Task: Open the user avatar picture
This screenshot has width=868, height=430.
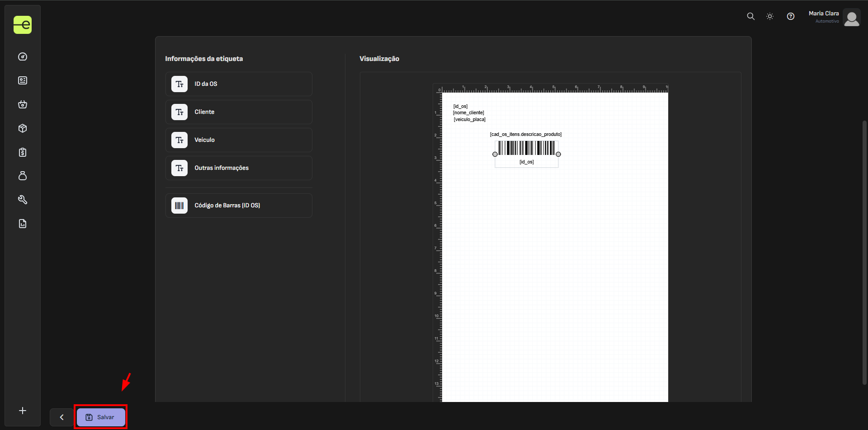Action: pos(852,18)
